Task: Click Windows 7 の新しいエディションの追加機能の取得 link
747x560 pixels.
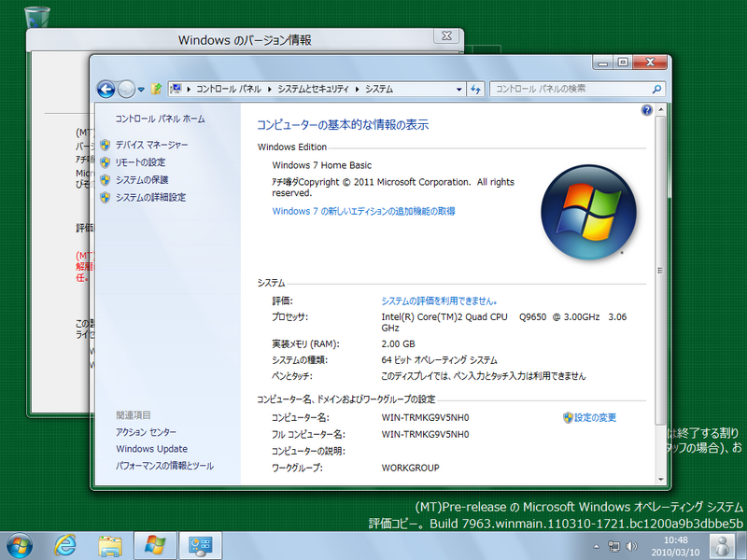Action: (x=363, y=211)
